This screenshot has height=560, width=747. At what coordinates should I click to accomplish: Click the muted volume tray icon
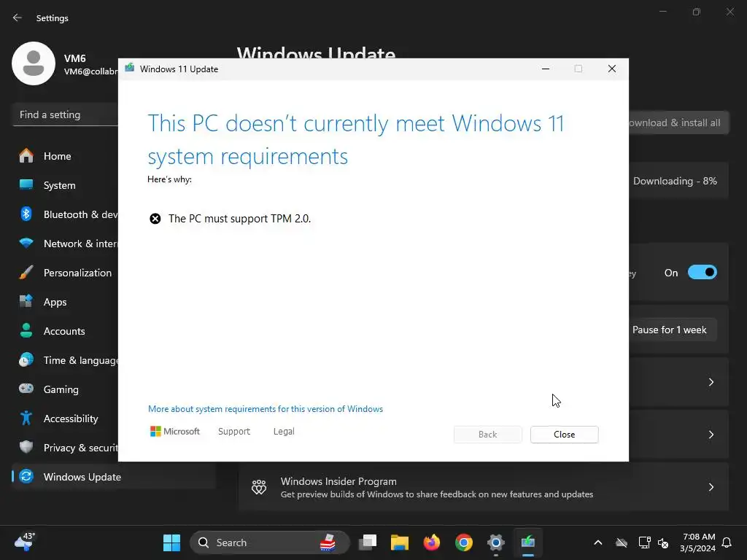click(x=662, y=542)
